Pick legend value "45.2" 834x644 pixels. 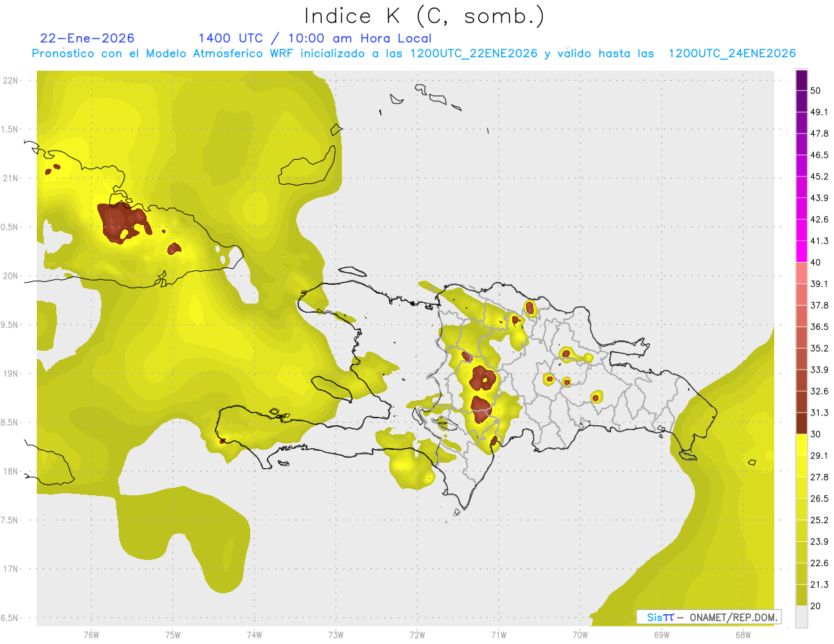point(819,176)
